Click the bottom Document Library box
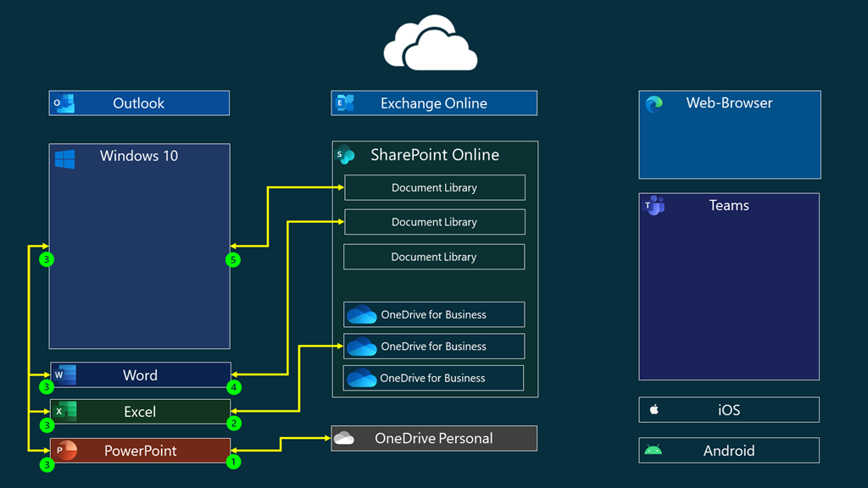The height and width of the screenshot is (488, 868). tap(434, 257)
